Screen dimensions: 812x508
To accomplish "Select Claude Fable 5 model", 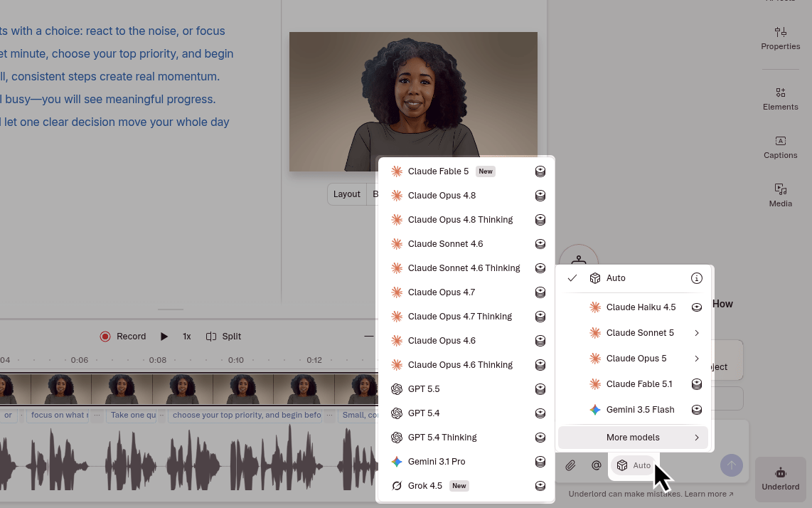I will tap(466, 171).
